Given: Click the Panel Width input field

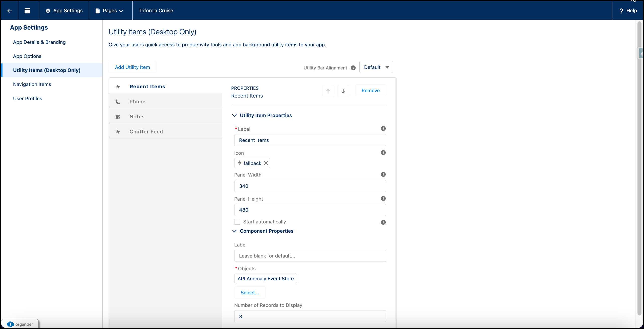Looking at the screenshot, I should (310, 186).
